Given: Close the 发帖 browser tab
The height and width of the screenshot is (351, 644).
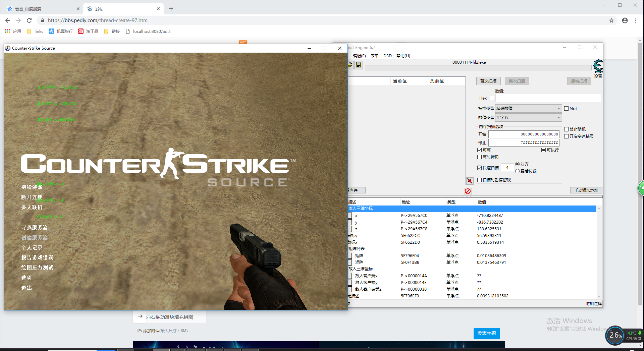Looking at the screenshot, I should (x=158, y=9).
